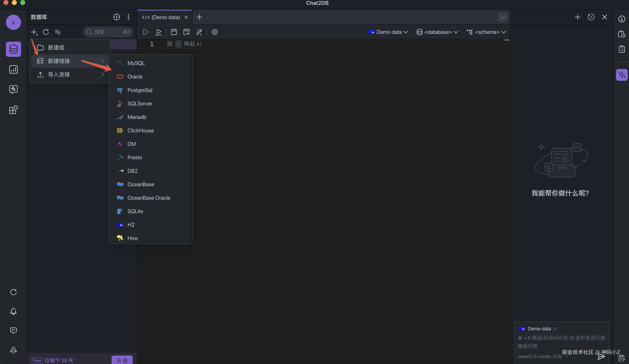Open the AI chat sidebar icon
Image resolution: width=629 pixels, height=364 pixels.
click(13, 89)
